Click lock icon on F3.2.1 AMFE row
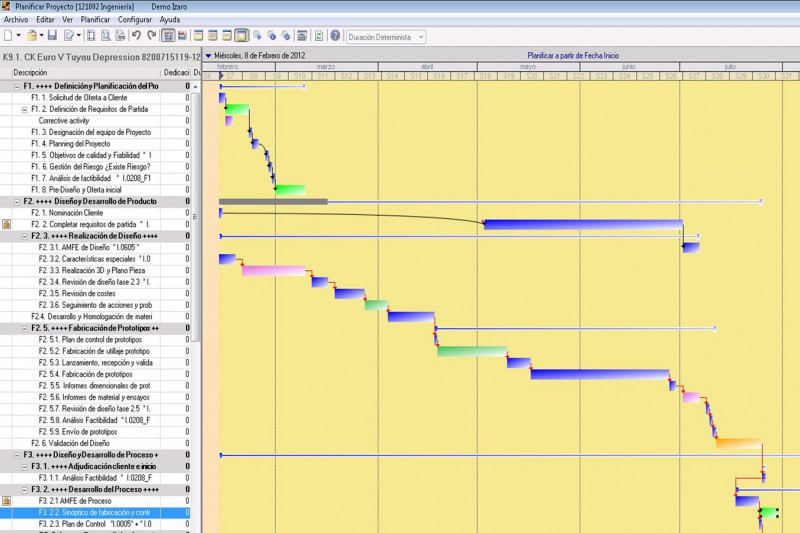 coord(6,501)
